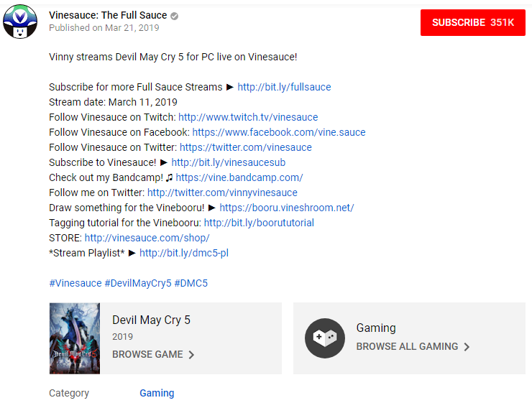Click the Stream date: March 11, 2019 text
The width and height of the screenshot is (532, 403).
(x=113, y=102)
